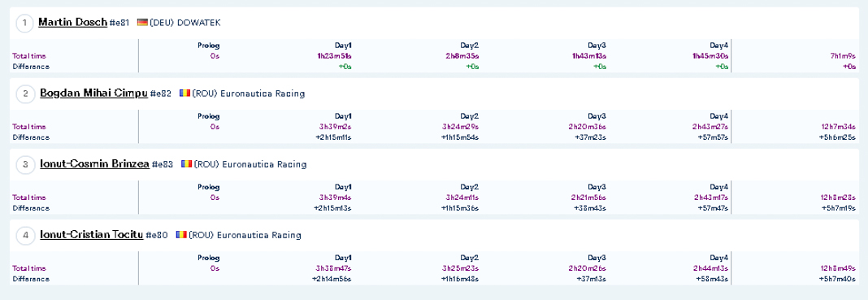Screen dimensions: 868x300
Task: Click Tocitu's Day4 time 2h44m13s
Action: pos(710,268)
